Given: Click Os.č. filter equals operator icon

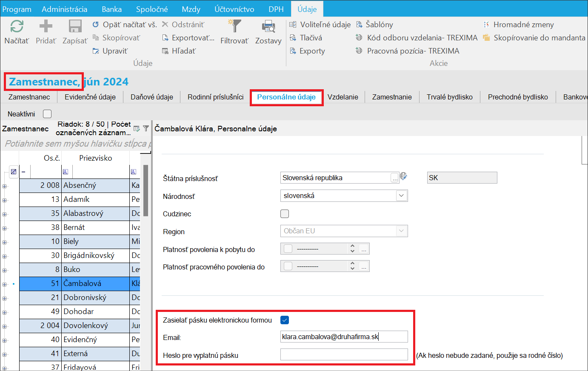Looking at the screenshot, I should coord(23,172).
